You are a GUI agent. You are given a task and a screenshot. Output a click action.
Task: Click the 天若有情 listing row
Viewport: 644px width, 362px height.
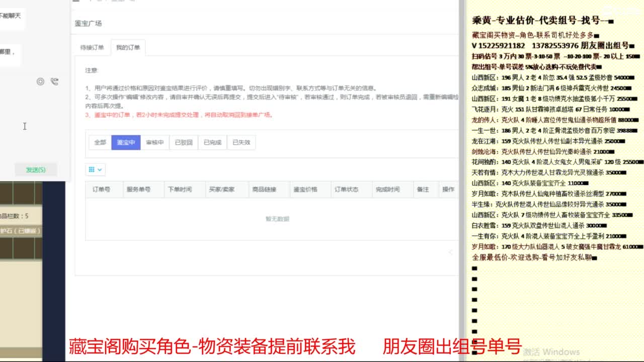(549, 172)
